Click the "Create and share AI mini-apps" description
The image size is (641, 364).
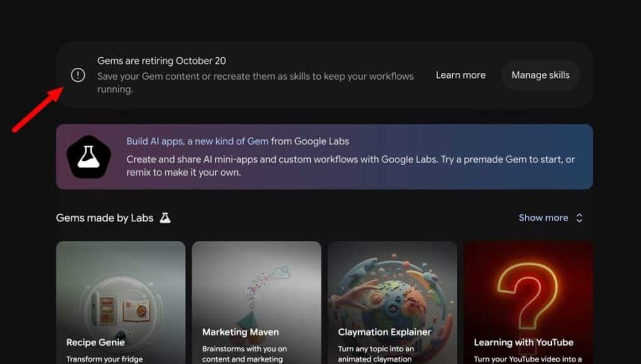point(351,166)
